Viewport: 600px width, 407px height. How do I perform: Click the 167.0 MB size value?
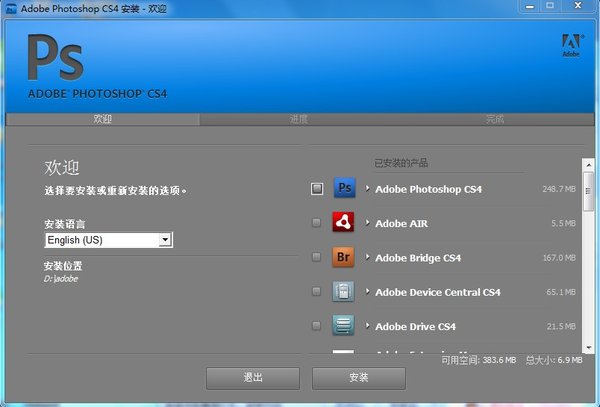point(559,258)
